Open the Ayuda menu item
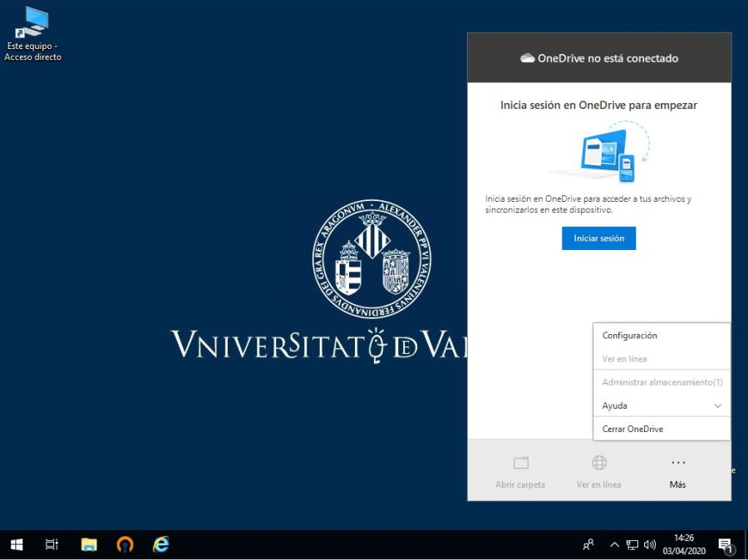 tap(662, 405)
